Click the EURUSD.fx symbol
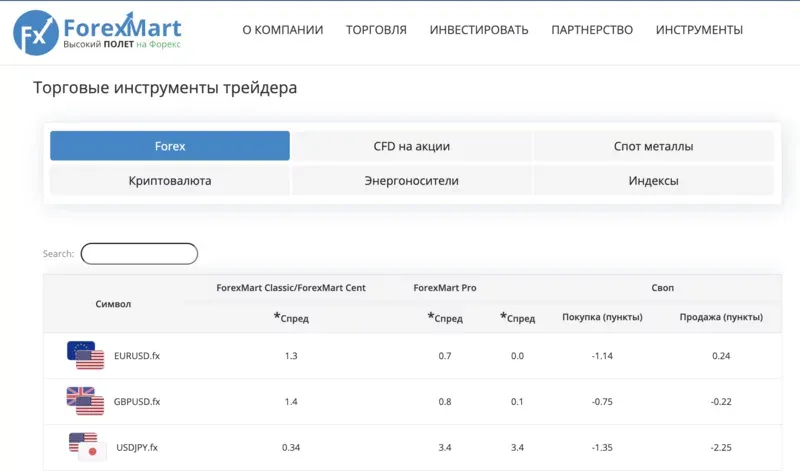Image resolution: width=800 pixels, height=471 pixels. tap(137, 356)
